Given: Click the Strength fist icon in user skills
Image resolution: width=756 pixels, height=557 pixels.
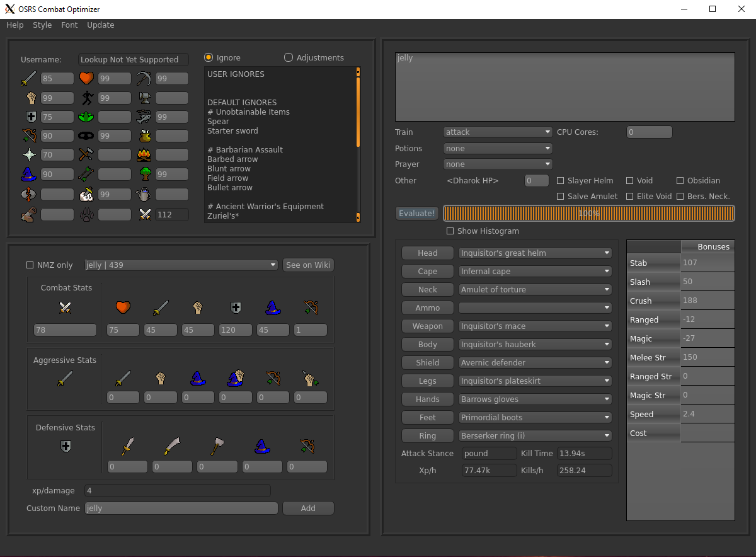Looking at the screenshot, I should pyautogui.click(x=30, y=98).
